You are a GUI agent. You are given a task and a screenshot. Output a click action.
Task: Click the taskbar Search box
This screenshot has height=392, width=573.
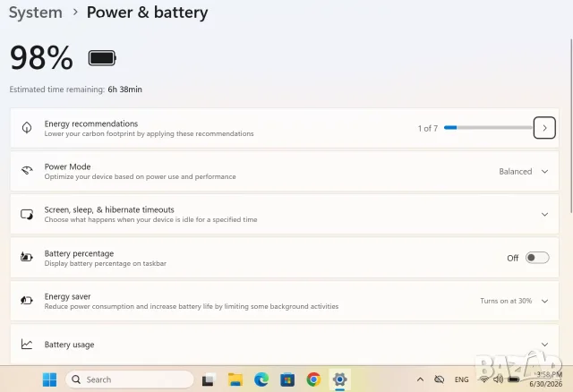point(129,379)
